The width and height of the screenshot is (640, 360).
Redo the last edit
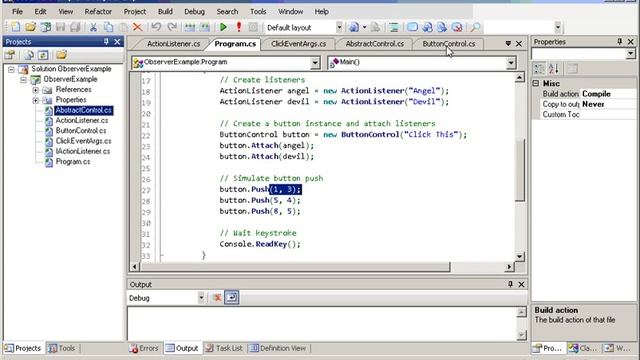click(172, 27)
